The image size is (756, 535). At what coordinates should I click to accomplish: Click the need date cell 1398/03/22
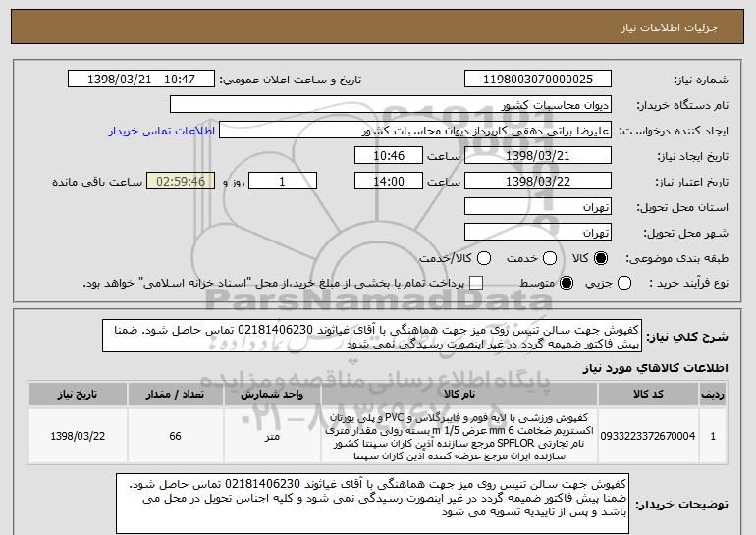point(78,436)
